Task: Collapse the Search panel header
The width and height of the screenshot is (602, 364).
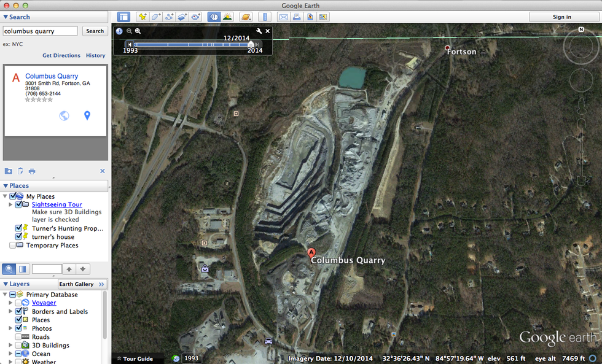Action: pos(6,17)
